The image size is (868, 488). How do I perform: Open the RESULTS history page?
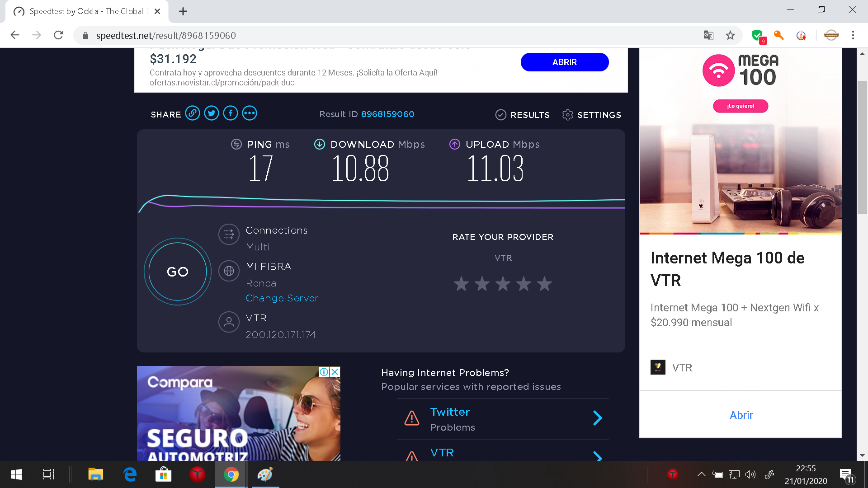523,115
